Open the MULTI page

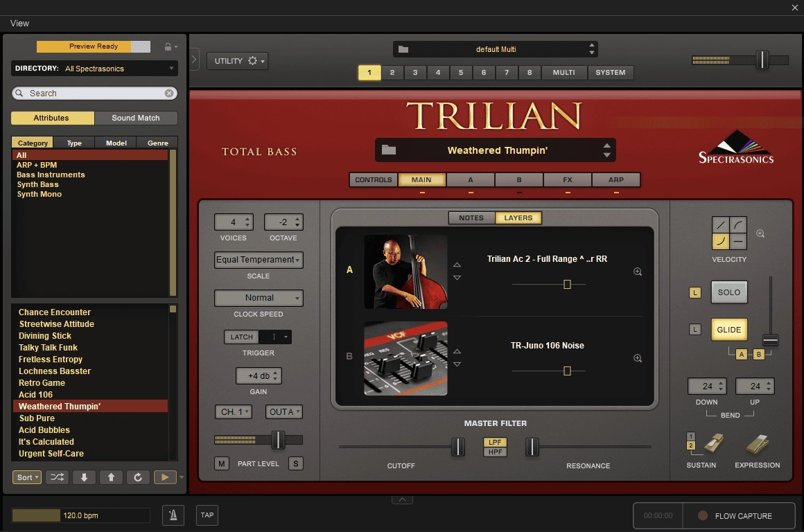[563, 72]
